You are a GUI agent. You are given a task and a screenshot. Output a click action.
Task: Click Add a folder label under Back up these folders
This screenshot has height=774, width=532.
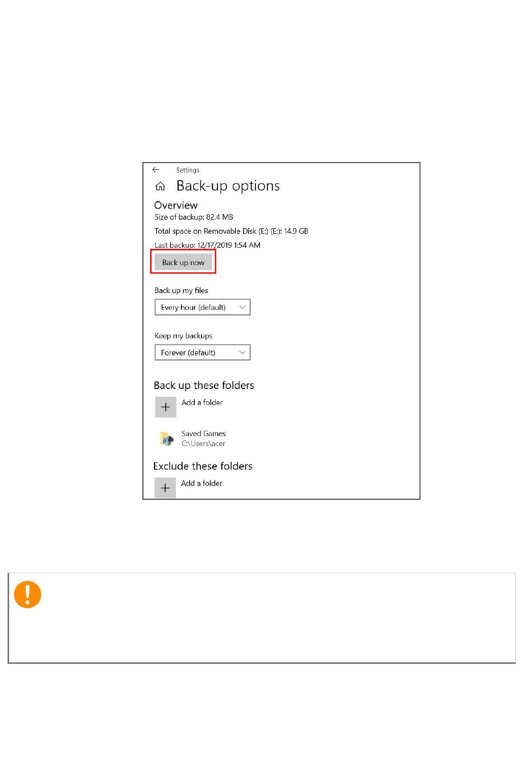pos(202,402)
